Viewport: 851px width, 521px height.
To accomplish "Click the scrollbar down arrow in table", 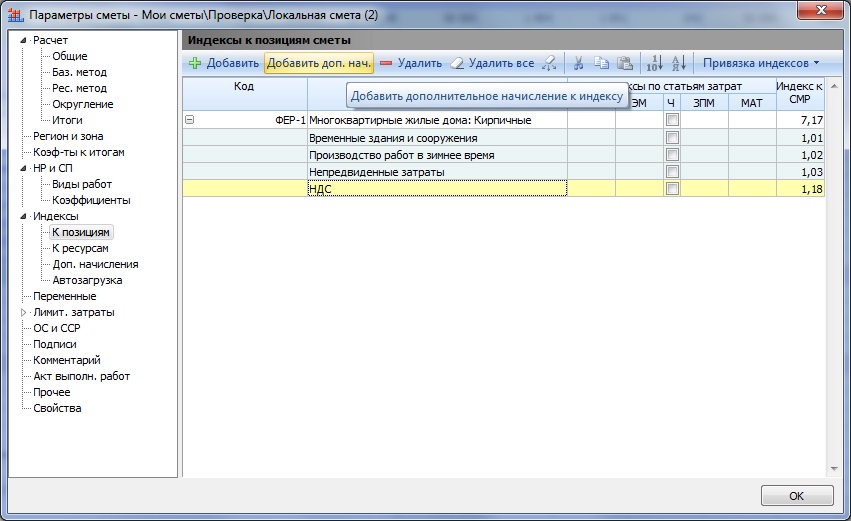I will (834, 469).
